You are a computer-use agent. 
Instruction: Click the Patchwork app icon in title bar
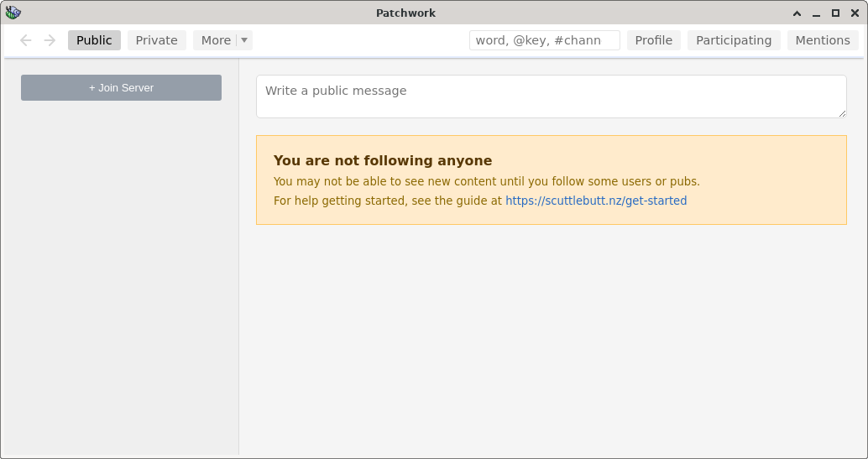(x=13, y=13)
